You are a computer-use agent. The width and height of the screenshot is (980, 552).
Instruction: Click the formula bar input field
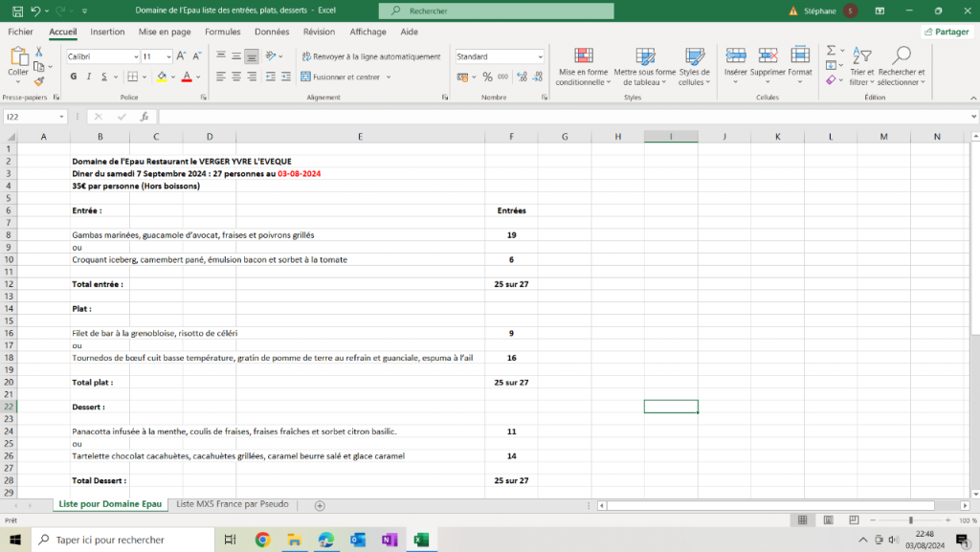(564, 117)
